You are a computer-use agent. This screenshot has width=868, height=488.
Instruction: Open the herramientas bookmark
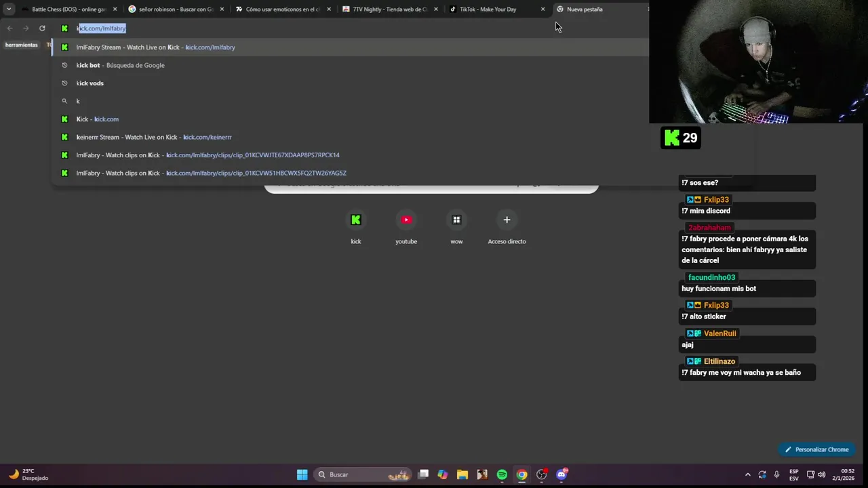pos(22,45)
